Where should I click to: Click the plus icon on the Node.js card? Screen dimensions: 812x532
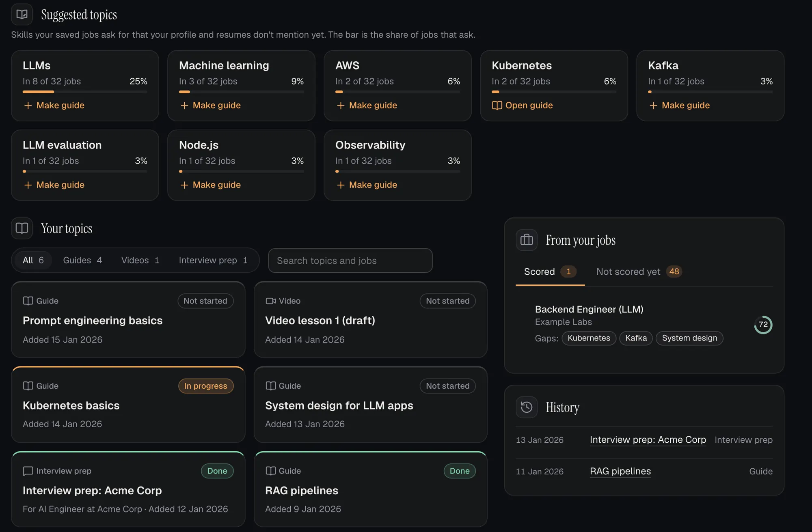pos(184,185)
